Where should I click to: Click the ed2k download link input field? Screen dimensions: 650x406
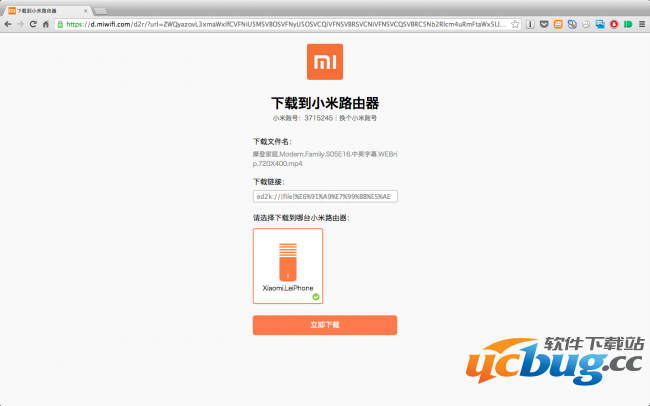(325, 196)
